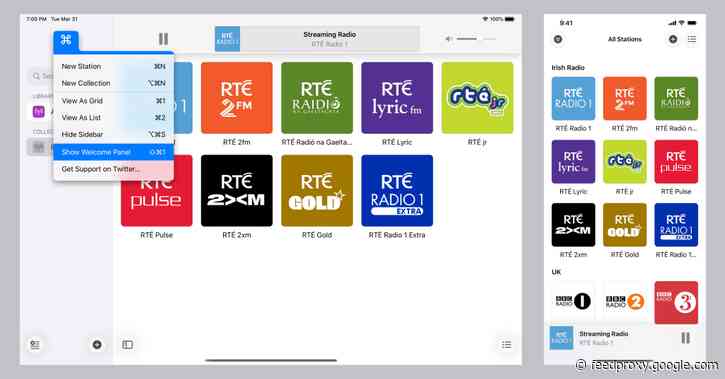Play RTÉ Radio 1 Extra on iPad

[397, 190]
